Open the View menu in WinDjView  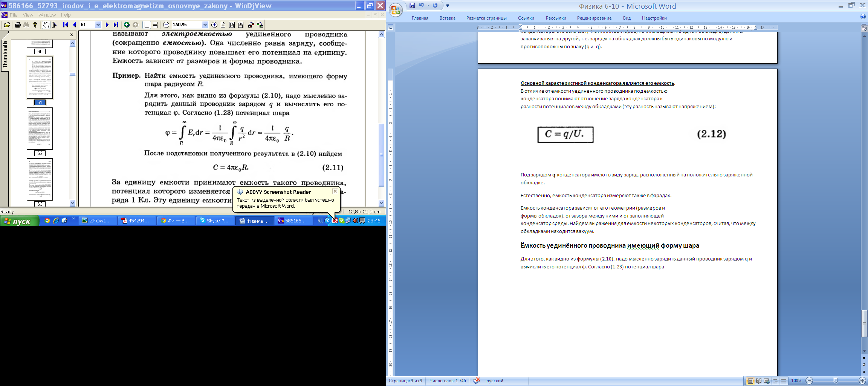(28, 15)
